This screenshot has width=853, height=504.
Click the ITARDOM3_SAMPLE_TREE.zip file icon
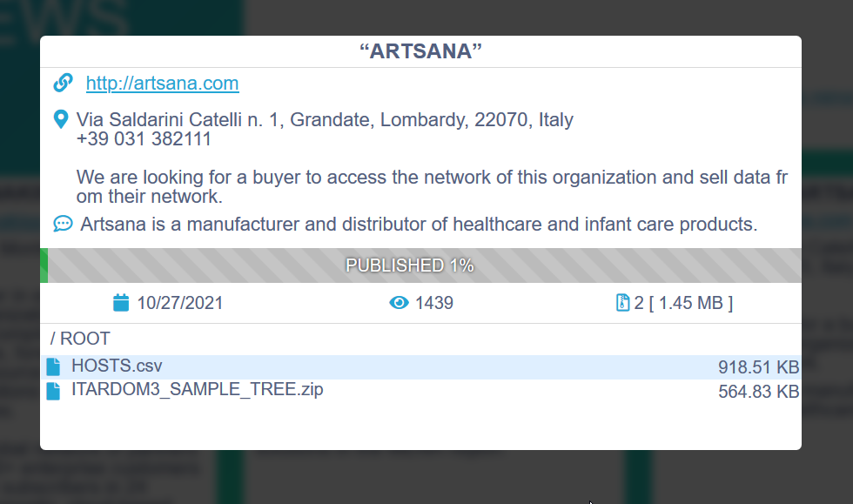coord(54,391)
